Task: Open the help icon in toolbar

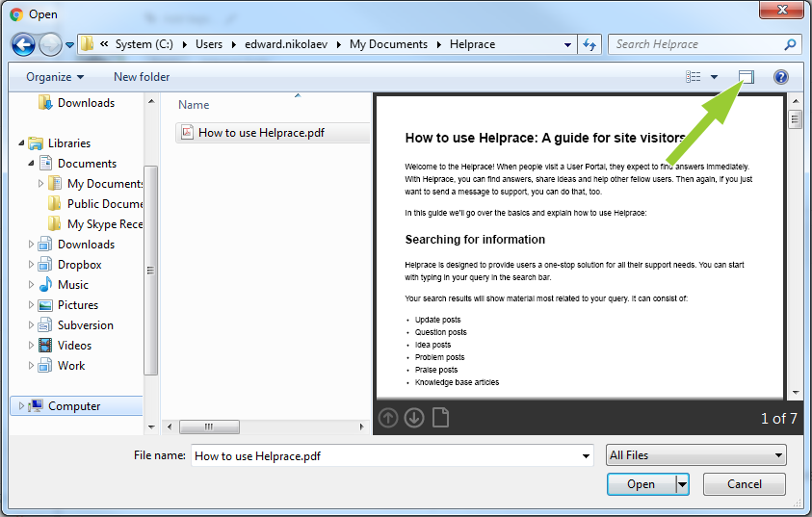Action: (780, 77)
